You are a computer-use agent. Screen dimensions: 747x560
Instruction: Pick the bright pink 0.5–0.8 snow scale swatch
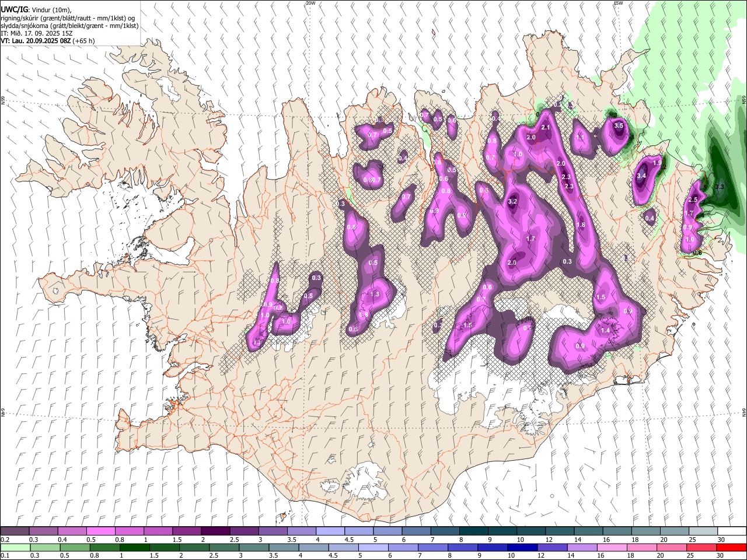tap(100, 531)
